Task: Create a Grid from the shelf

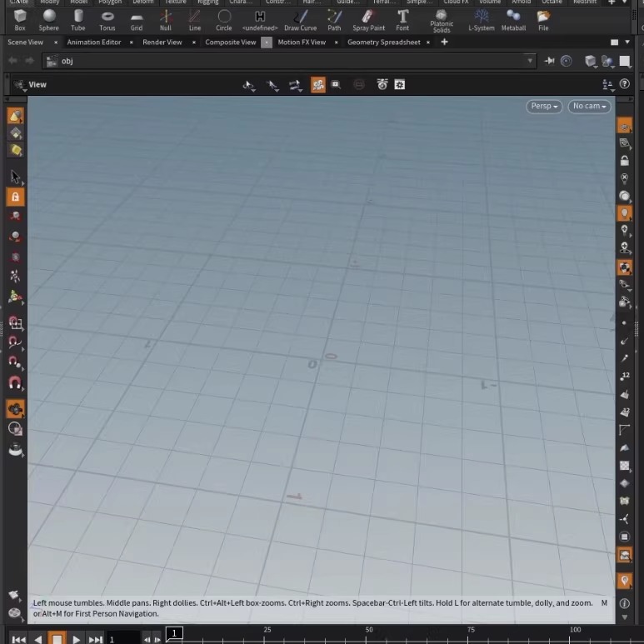Action: pos(137,21)
